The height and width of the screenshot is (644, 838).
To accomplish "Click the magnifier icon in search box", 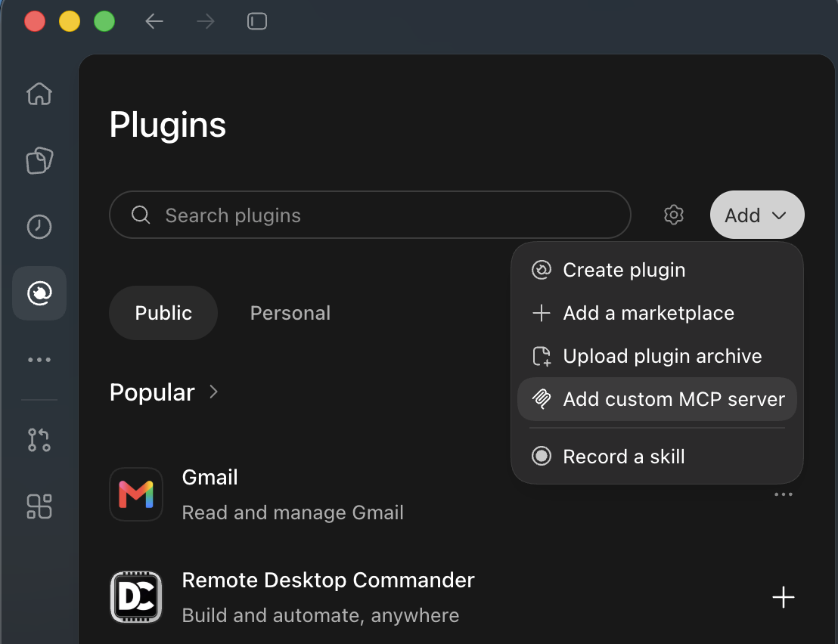I will [141, 215].
